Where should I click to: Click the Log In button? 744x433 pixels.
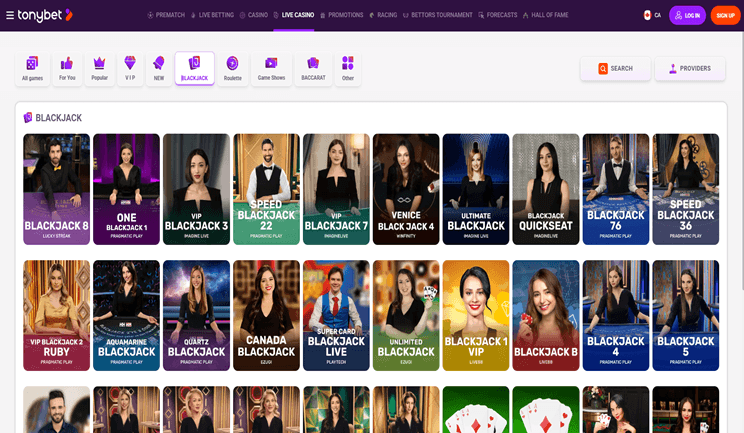point(688,15)
